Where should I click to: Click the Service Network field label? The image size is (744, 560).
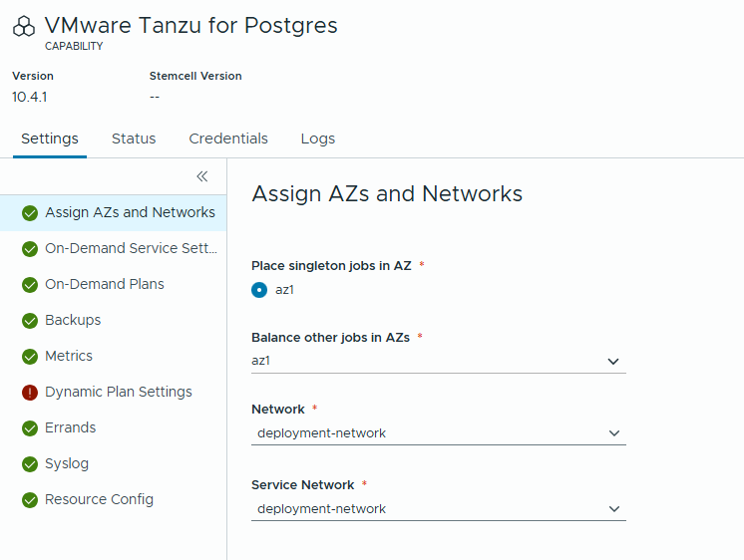pos(303,485)
